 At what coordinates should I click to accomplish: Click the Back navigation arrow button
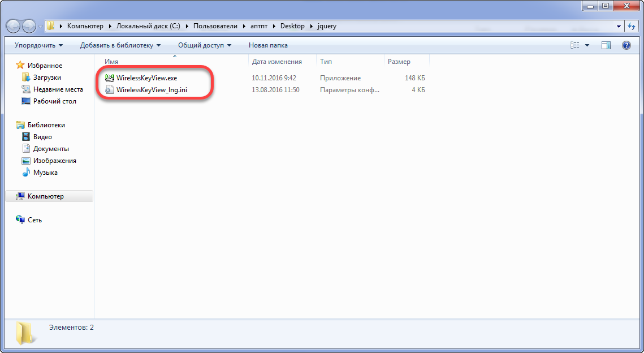[14, 26]
